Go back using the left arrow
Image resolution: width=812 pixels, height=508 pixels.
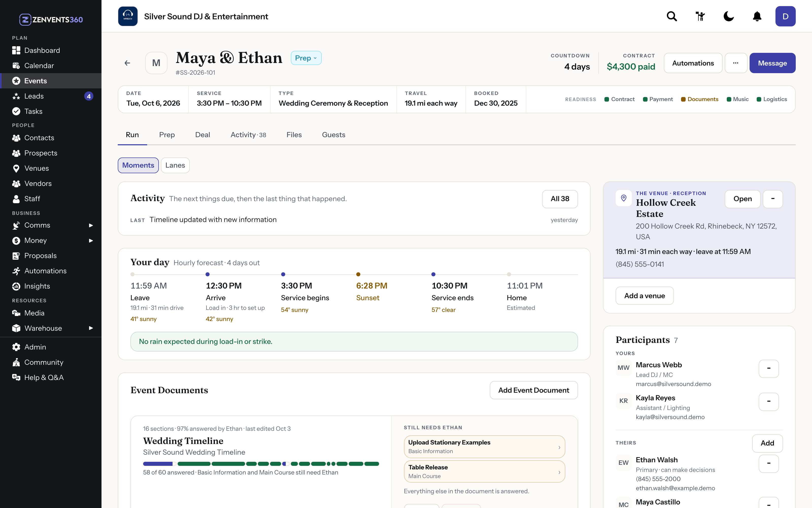[127, 63]
